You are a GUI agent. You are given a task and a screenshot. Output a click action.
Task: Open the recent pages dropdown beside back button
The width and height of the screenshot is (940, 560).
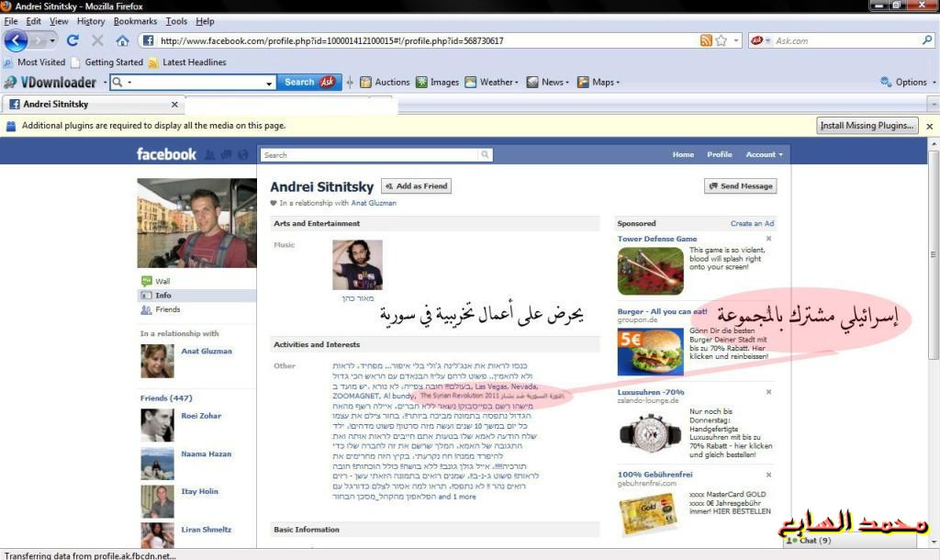tap(52, 40)
